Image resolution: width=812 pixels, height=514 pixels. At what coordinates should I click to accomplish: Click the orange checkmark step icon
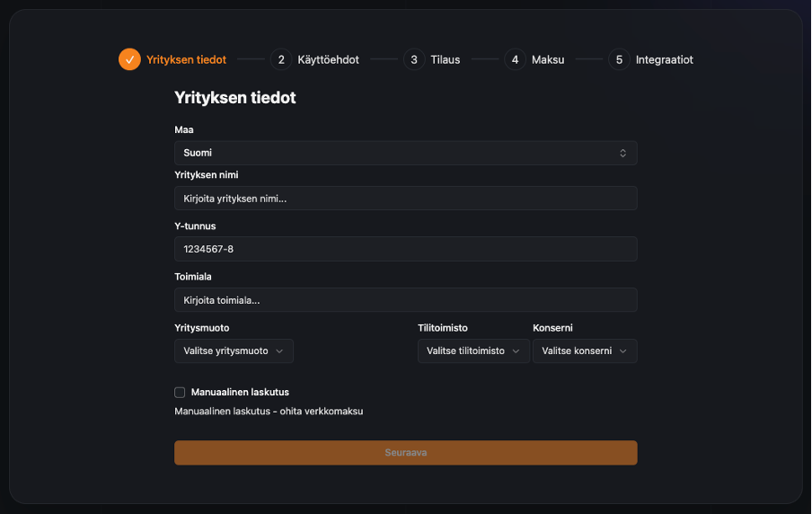[129, 59]
